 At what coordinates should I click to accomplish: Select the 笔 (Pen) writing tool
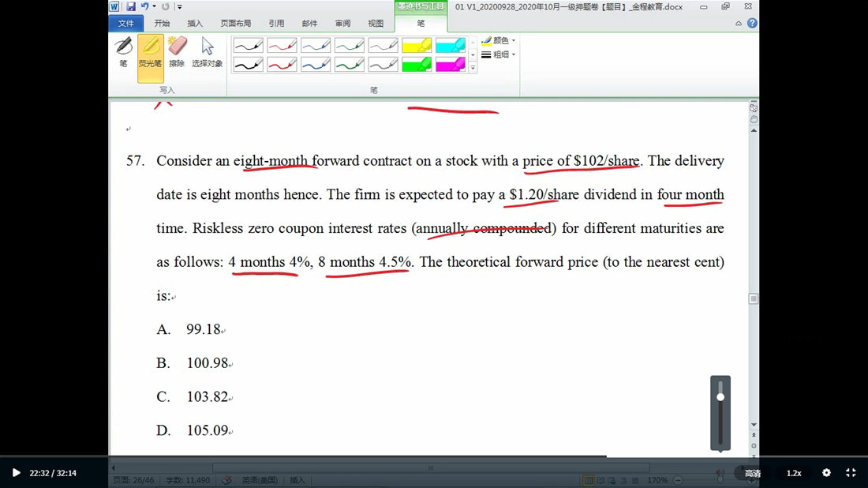[123, 53]
